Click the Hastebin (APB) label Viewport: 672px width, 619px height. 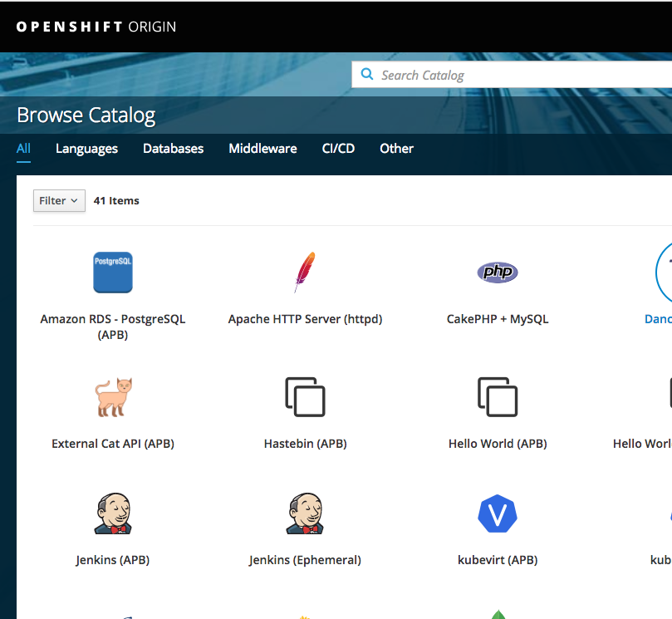(x=305, y=444)
